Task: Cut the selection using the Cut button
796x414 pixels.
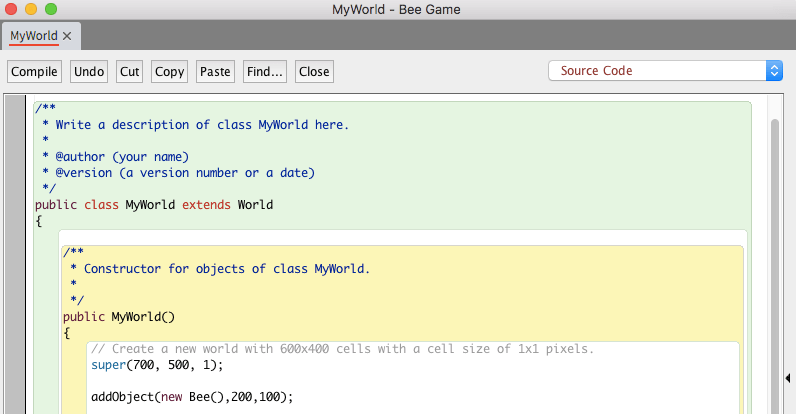Action: 129,72
